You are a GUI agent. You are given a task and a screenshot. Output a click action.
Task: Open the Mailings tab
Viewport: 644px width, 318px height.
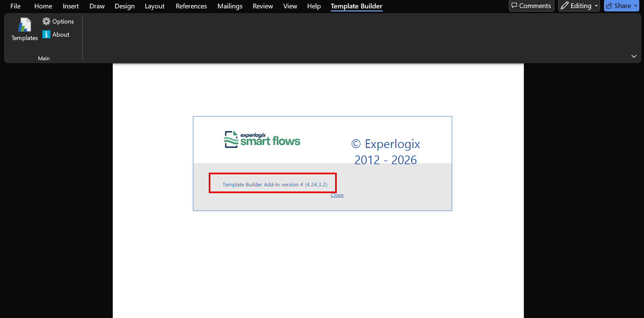pyautogui.click(x=230, y=6)
